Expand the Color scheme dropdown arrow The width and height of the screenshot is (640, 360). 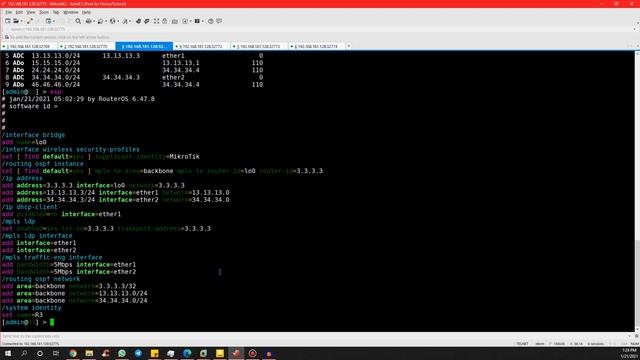click(x=106, y=21)
